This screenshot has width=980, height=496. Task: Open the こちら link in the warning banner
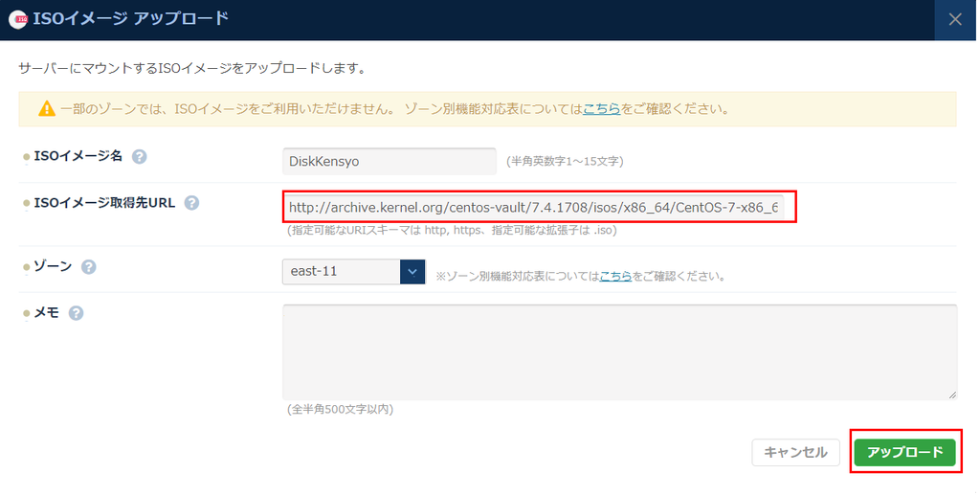point(601,109)
